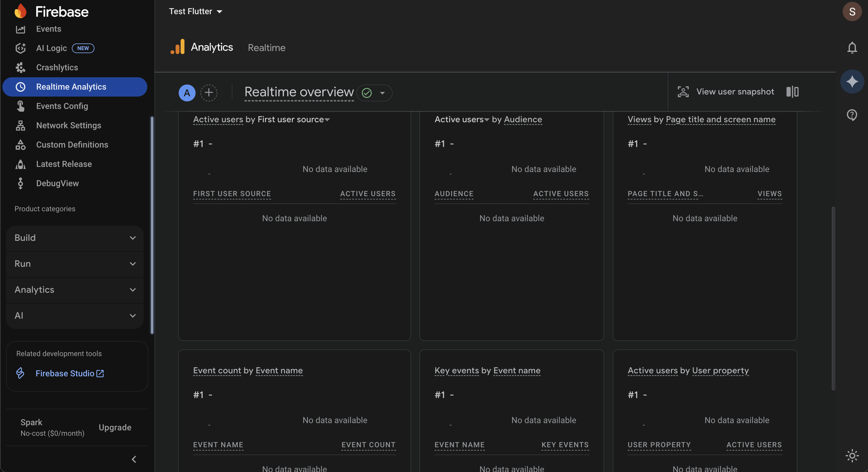Open Realtime overview status dropdown arrow

pos(382,93)
